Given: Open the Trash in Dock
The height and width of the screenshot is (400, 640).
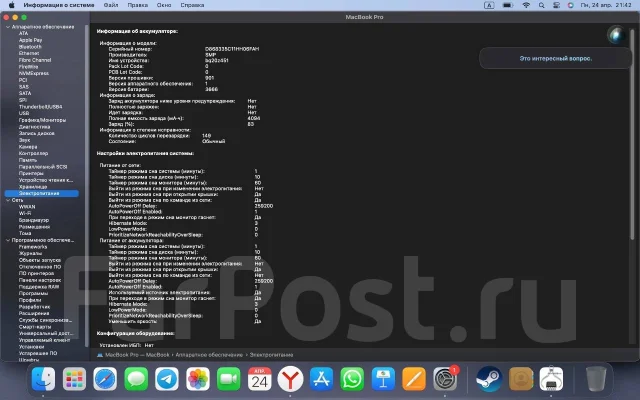Looking at the screenshot, I should click(596, 379).
